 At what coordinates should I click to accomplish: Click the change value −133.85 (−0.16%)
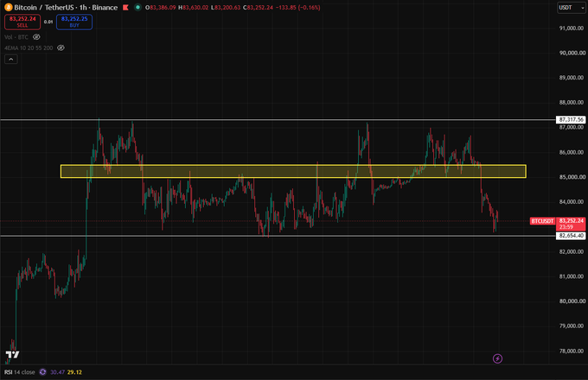[297, 8]
